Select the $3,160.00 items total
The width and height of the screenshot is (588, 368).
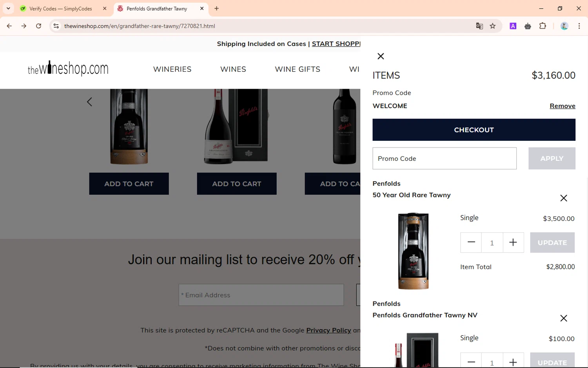tap(553, 75)
